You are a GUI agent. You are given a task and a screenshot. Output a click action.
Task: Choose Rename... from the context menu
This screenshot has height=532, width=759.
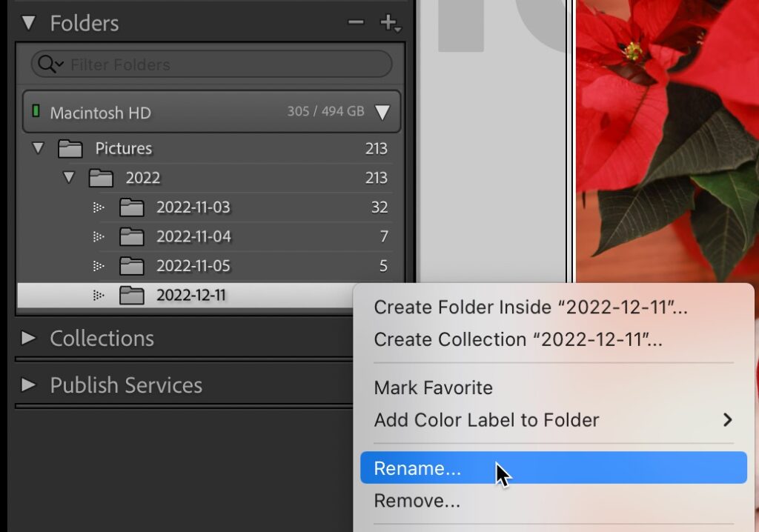(x=417, y=468)
